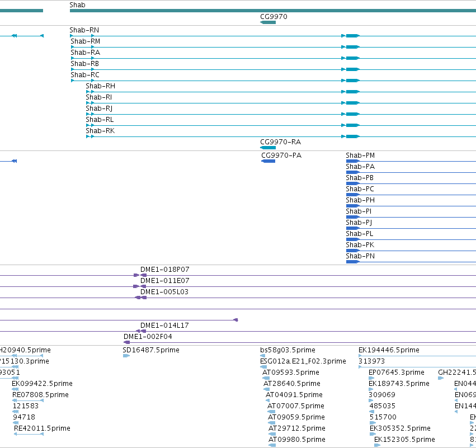The image size is (476, 448).
Task: Click the CG9970 gene name label
Action: pos(274,16)
